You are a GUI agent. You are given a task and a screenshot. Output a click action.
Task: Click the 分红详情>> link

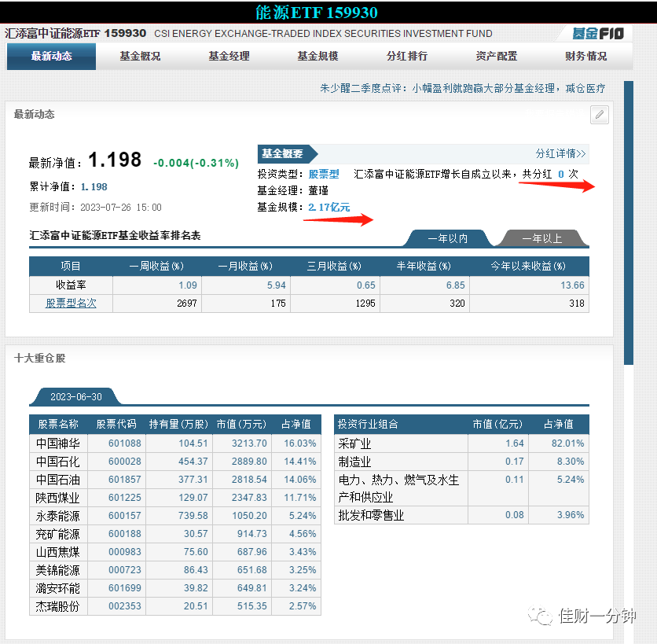pos(560,153)
